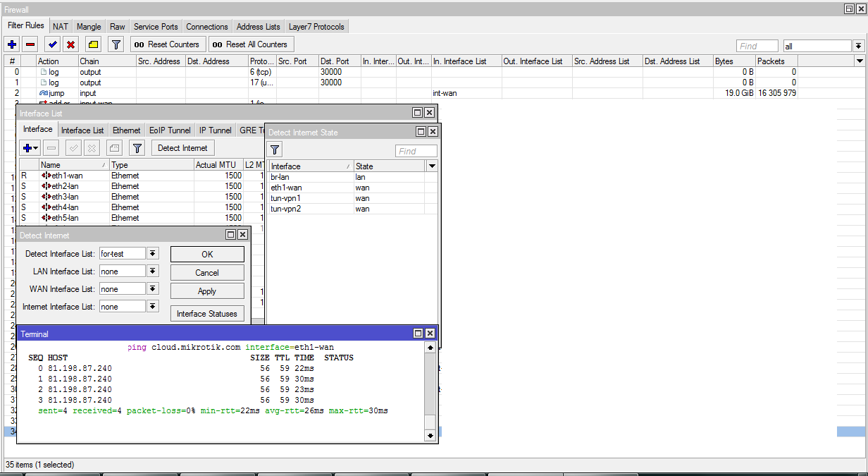Viewport: 868px width, 476px height.
Task: Click log action icon in rule 0
Action: click(44, 72)
